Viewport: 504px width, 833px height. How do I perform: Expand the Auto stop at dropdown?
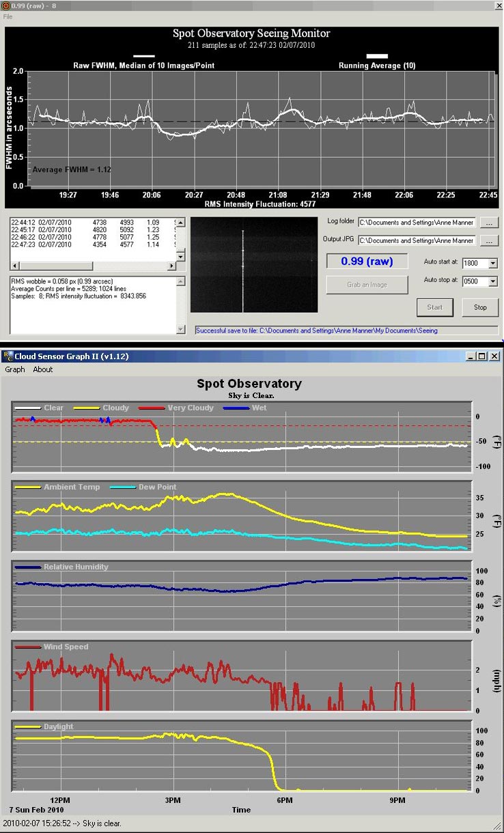[x=493, y=281]
